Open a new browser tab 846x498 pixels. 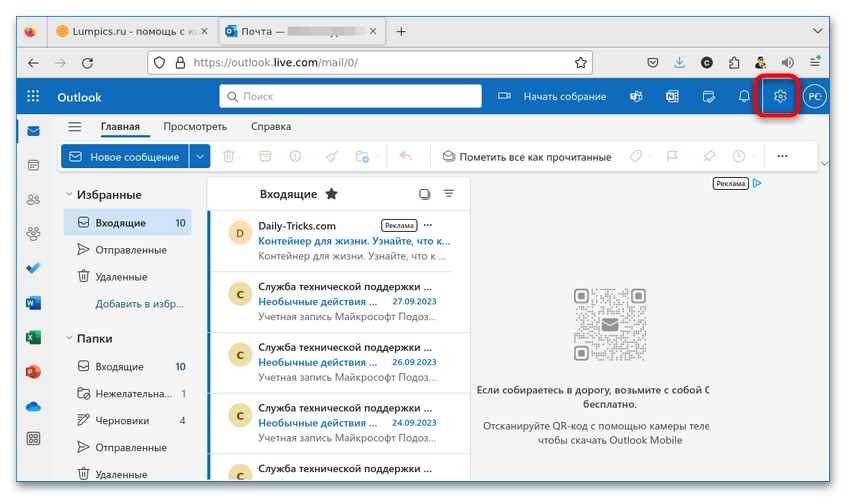click(x=401, y=31)
